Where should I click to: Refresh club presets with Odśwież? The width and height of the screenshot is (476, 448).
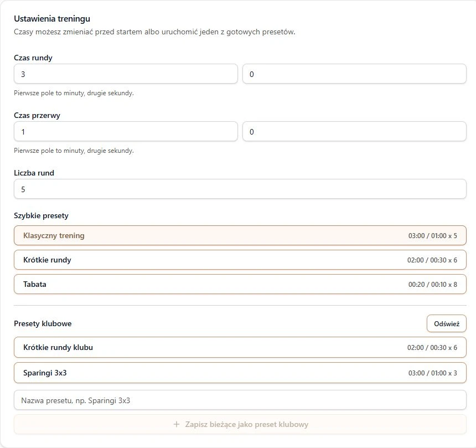pos(447,323)
